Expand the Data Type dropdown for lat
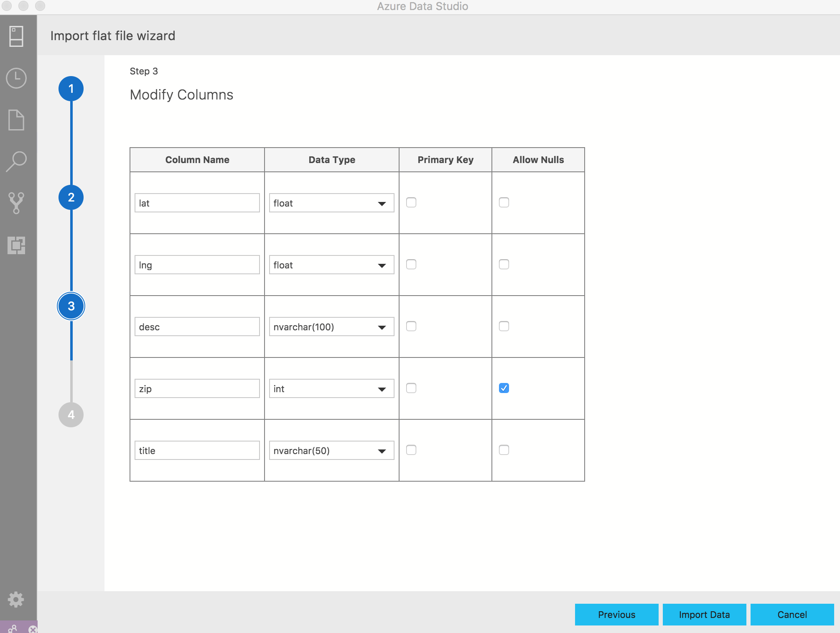Screen dimensions: 840x633 tap(382, 203)
